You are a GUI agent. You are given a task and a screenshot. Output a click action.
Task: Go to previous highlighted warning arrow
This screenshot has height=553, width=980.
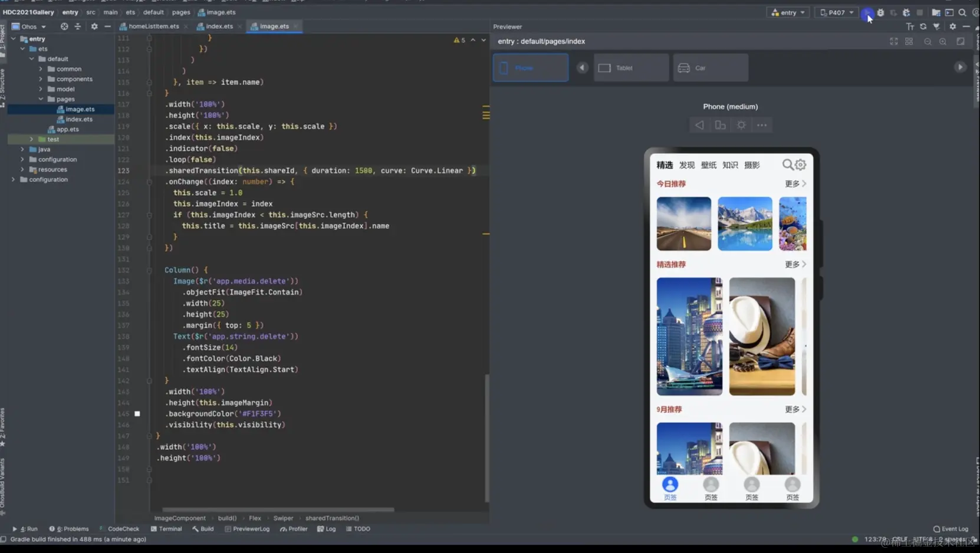point(473,40)
